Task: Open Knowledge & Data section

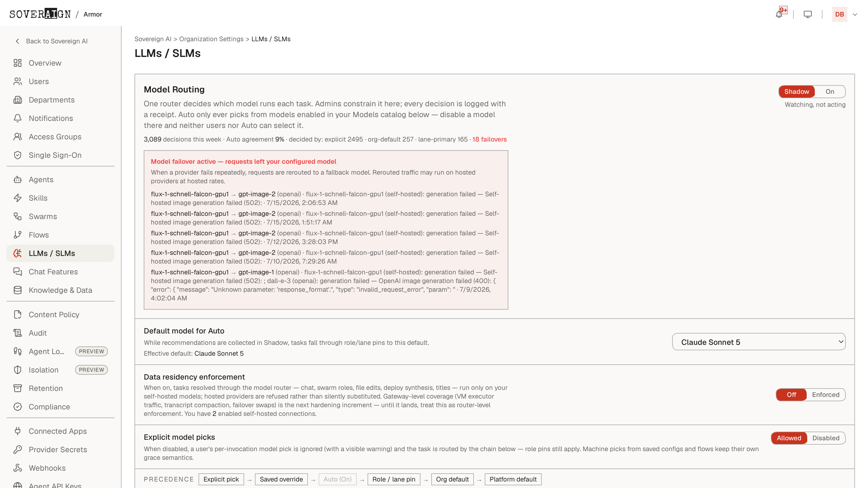Action: click(x=60, y=290)
